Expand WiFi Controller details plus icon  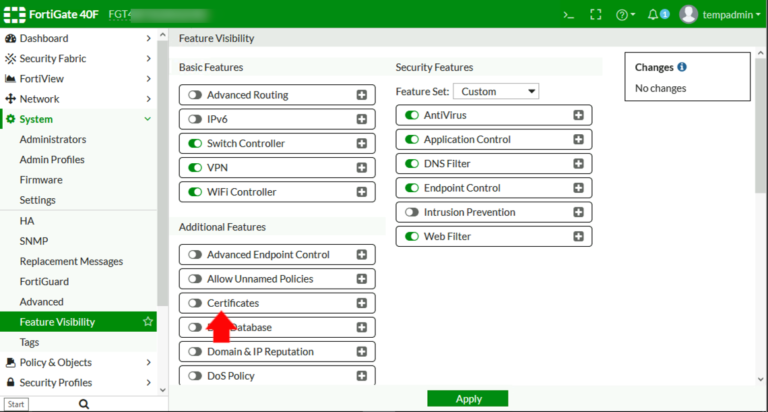pyautogui.click(x=361, y=192)
